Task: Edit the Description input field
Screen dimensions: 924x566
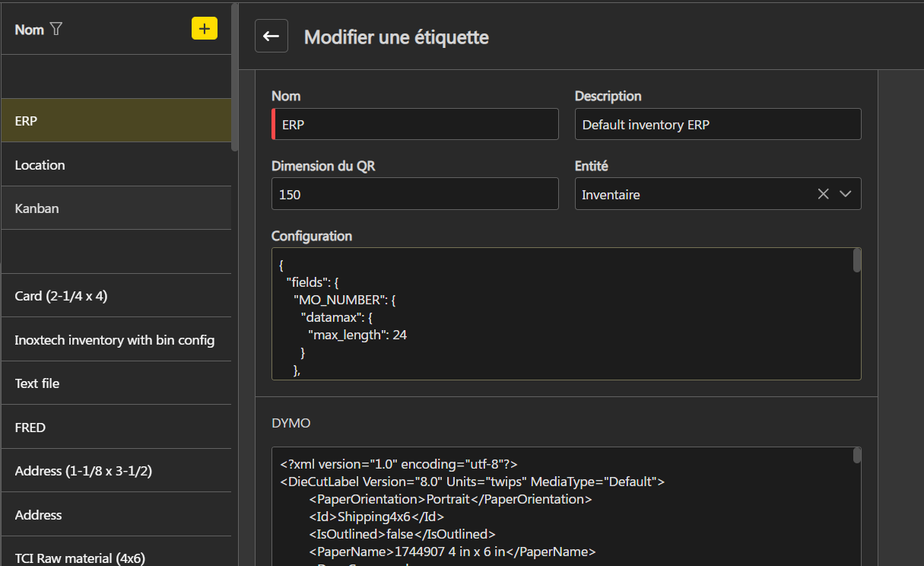Action: click(x=718, y=124)
